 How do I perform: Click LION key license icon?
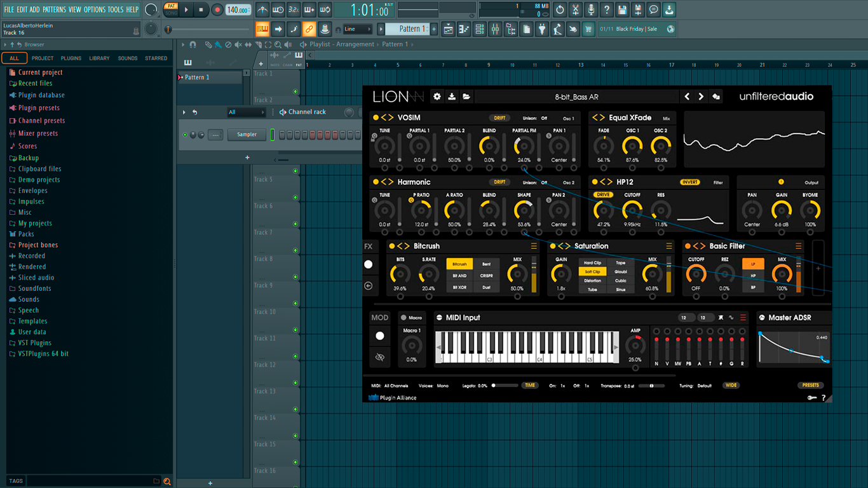pyautogui.click(x=811, y=398)
